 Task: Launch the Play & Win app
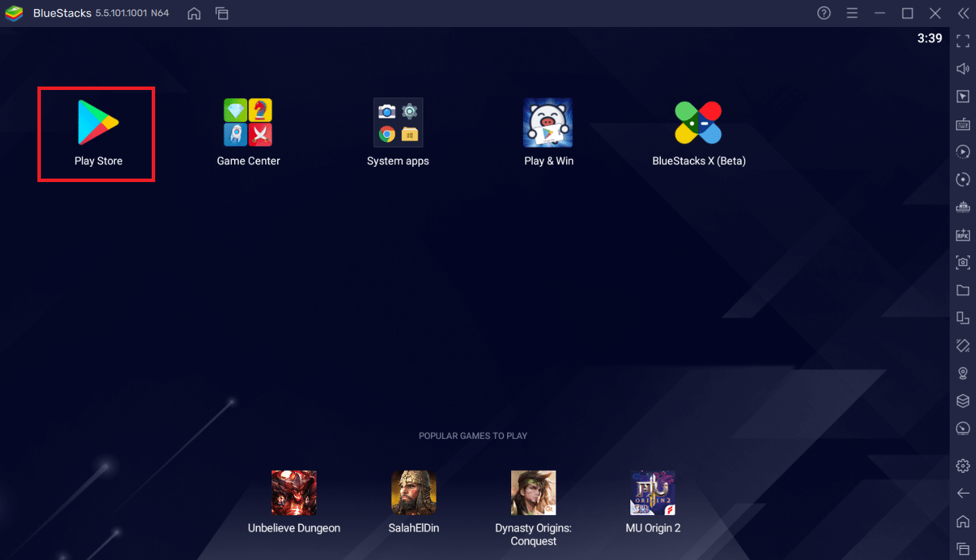tap(547, 123)
